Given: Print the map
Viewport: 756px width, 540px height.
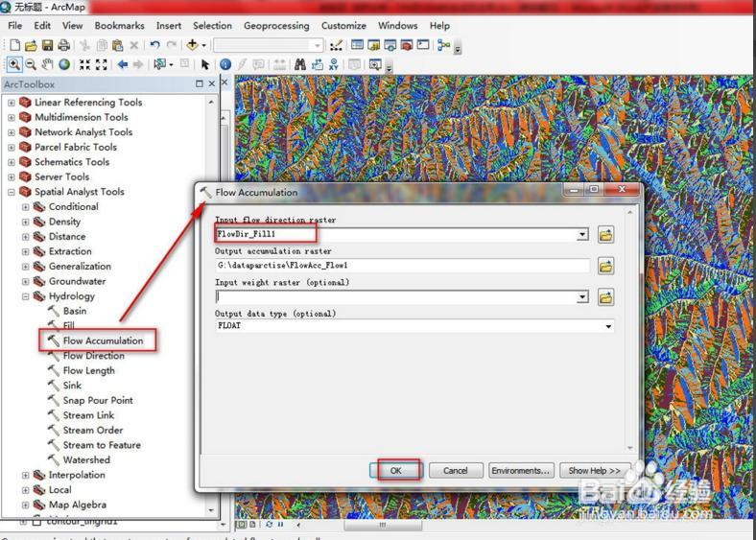Looking at the screenshot, I should (63, 45).
